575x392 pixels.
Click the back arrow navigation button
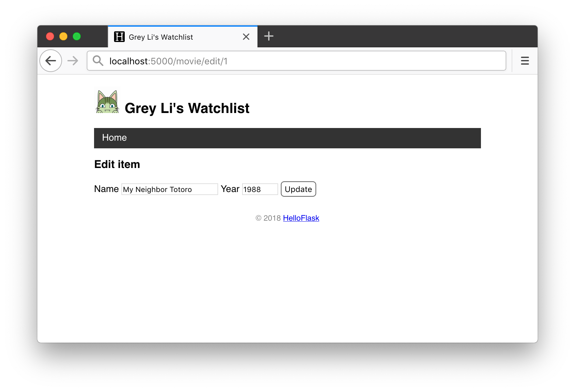pyautogui.click(x=51, y=61)
